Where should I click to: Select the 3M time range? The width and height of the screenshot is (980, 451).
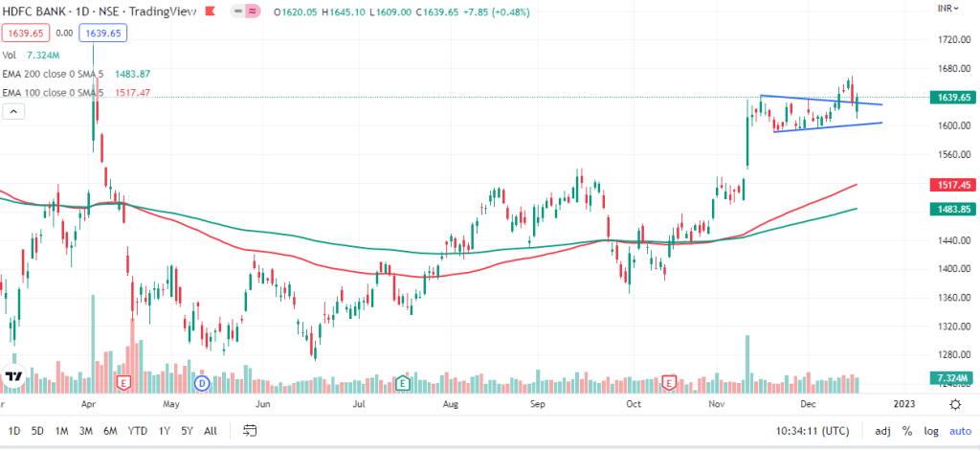pyautogui.click(x=86, y=431)
